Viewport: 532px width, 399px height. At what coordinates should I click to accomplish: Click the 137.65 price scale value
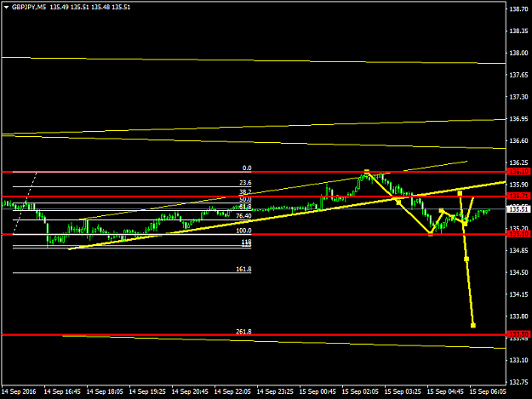pyautogui.click(x=519, y=75)
